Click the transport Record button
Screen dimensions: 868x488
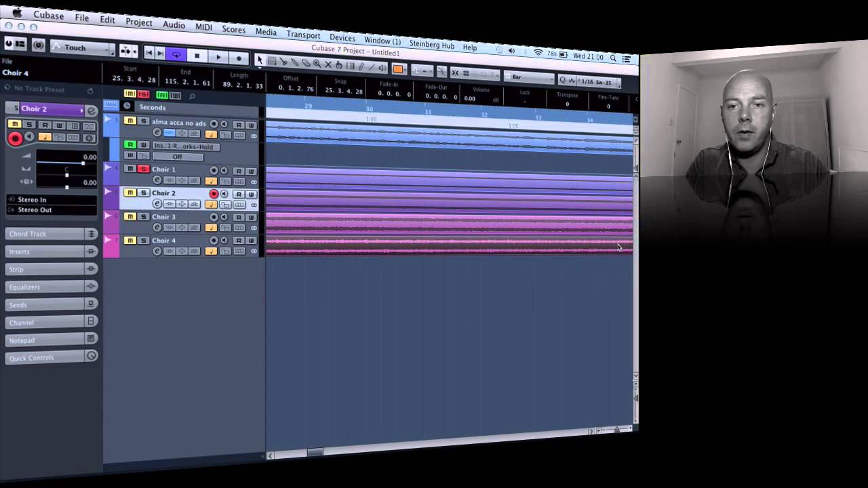coord(239,58)
